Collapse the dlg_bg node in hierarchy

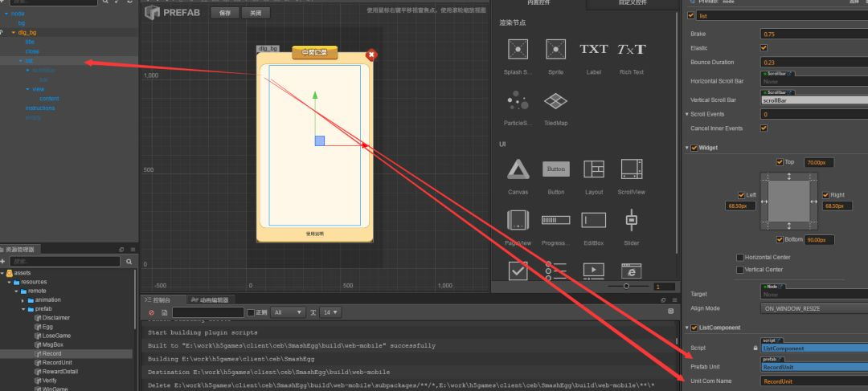[14, 33]
